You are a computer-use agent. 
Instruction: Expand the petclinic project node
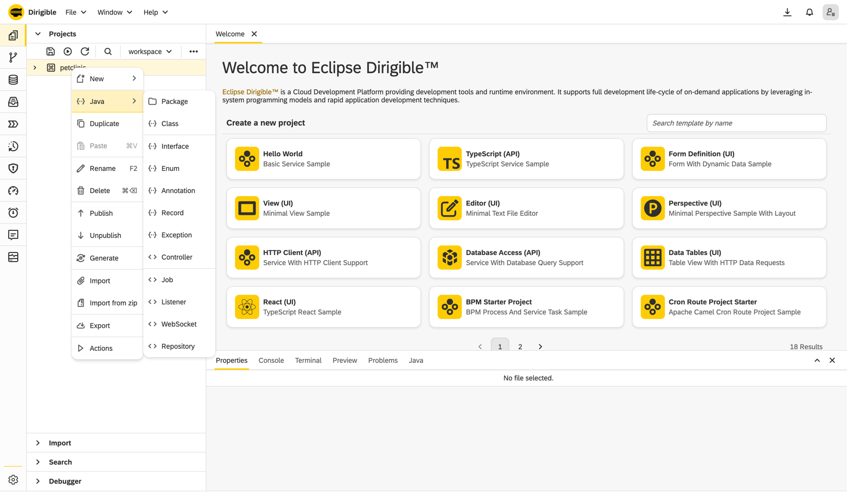[x=35, y=68]
